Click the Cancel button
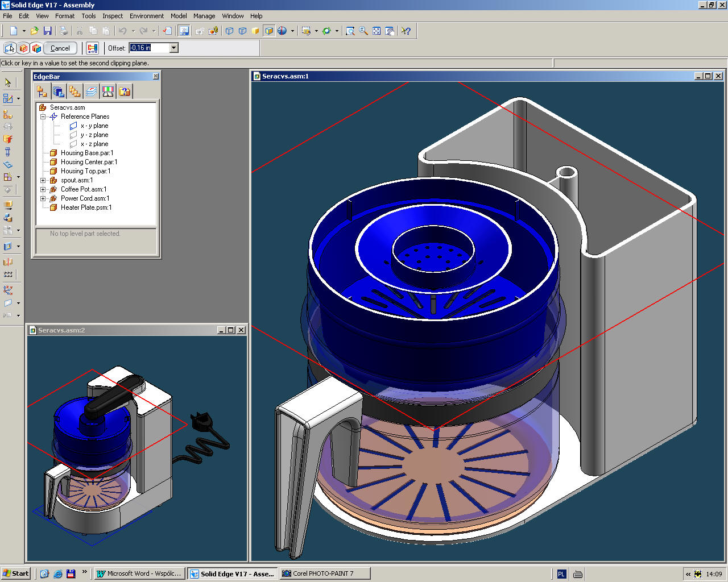728x582 pixels. point(60,48)
